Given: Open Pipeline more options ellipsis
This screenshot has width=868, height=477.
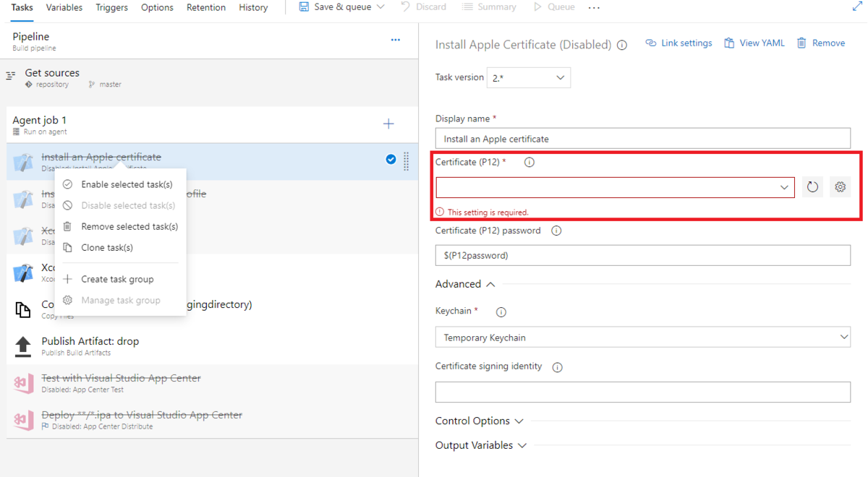Looking at the screenshot, I should (x=396, y=40).
